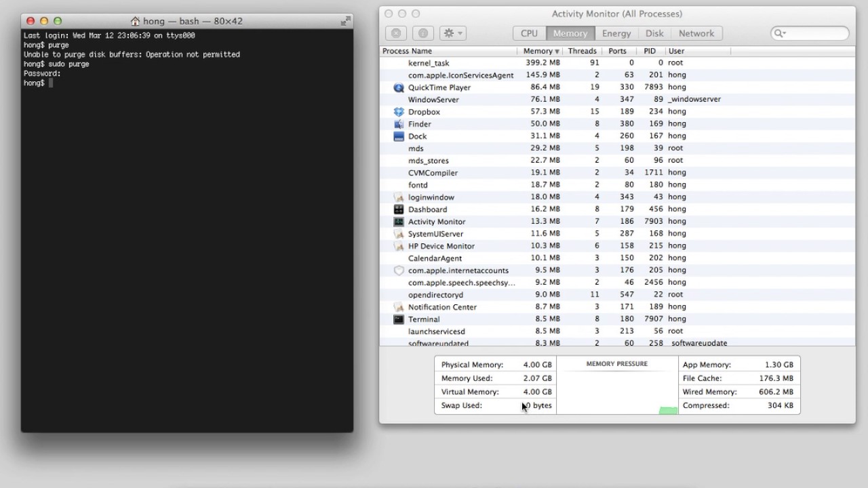The height and width of the screenshot is (488, 868).
Task: Select the kernel_task row
Action: point(617,63)
